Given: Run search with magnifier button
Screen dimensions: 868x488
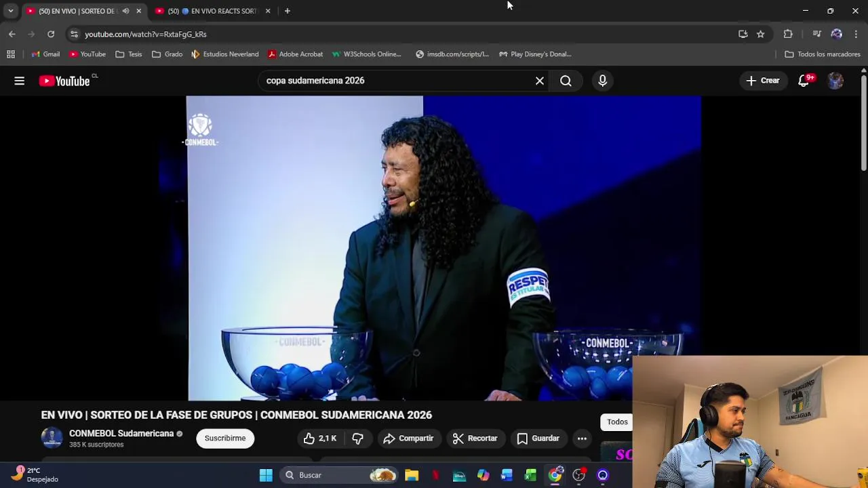Looking at the screenshot, I should (x=566, y=81).
